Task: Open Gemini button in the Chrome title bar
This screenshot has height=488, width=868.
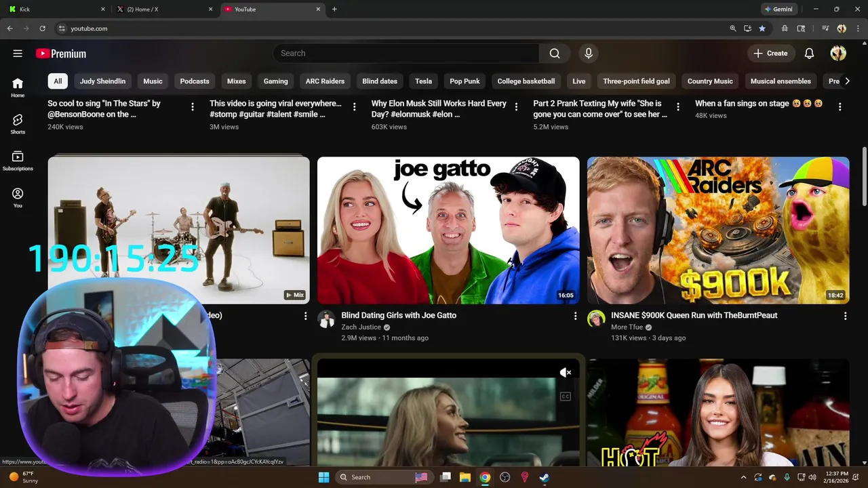Action: (778, 9)
